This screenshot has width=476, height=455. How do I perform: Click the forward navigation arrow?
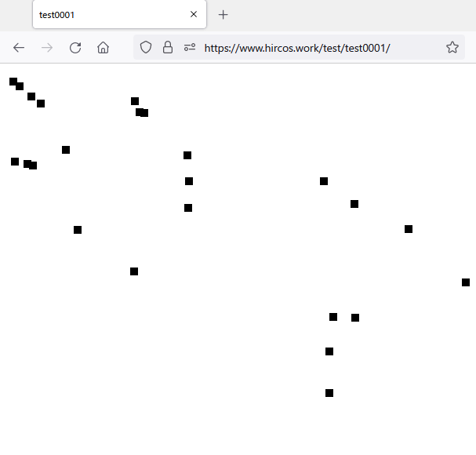(47, 48)
